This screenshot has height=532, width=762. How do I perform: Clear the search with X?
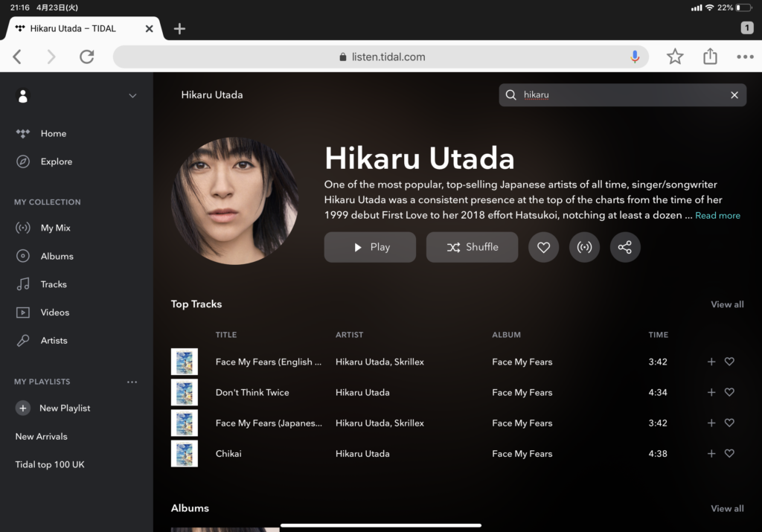point(734,95)
